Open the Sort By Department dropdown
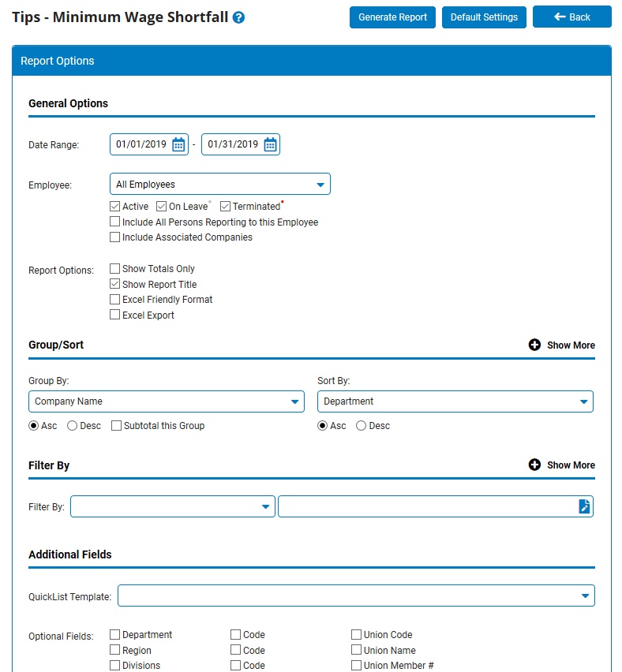Image resolution: width=622 pixels, height=672 pixels. [x=455, y=401]
